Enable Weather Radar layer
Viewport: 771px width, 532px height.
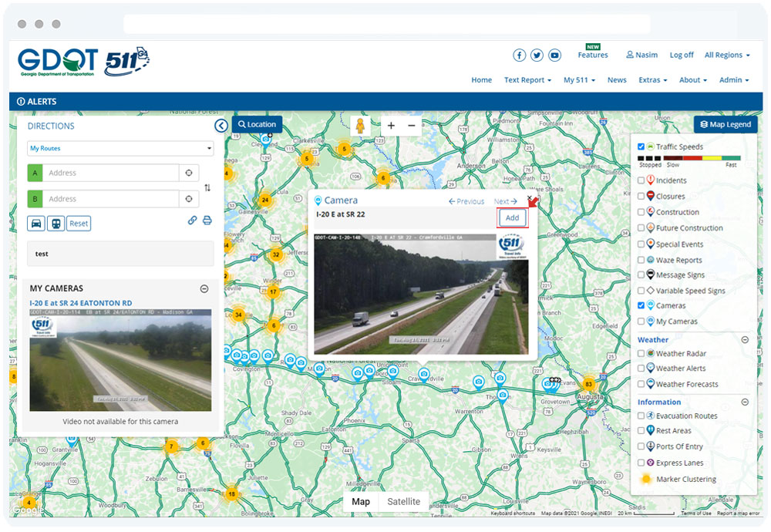[x=641, y=354]
